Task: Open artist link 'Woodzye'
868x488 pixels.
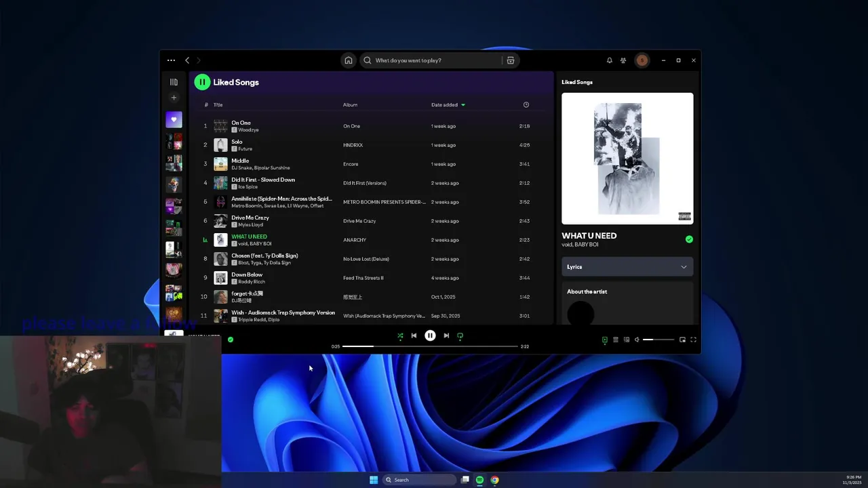Action: 248,130
